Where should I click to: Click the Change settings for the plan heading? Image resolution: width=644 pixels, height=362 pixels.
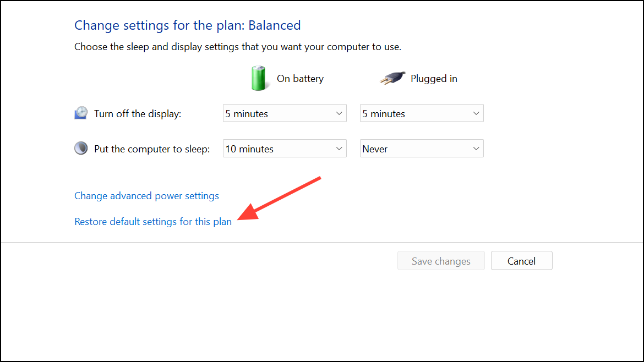point(187,25)
